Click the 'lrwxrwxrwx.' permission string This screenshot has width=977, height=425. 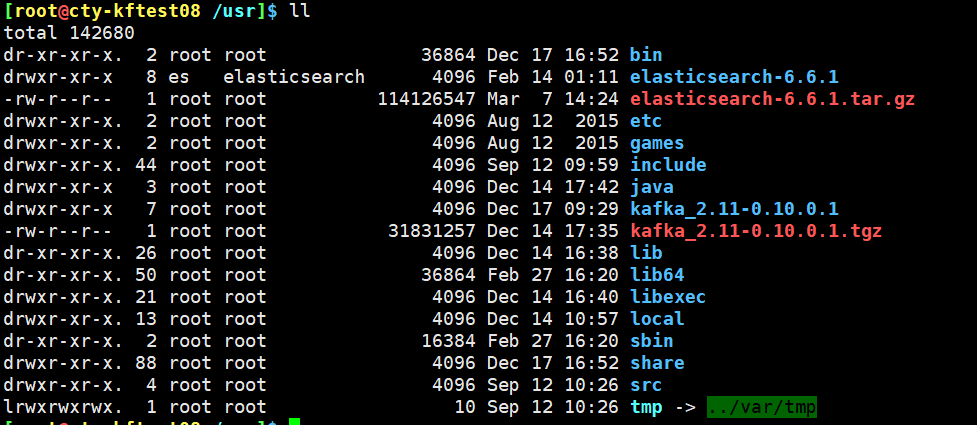(63, 408)
